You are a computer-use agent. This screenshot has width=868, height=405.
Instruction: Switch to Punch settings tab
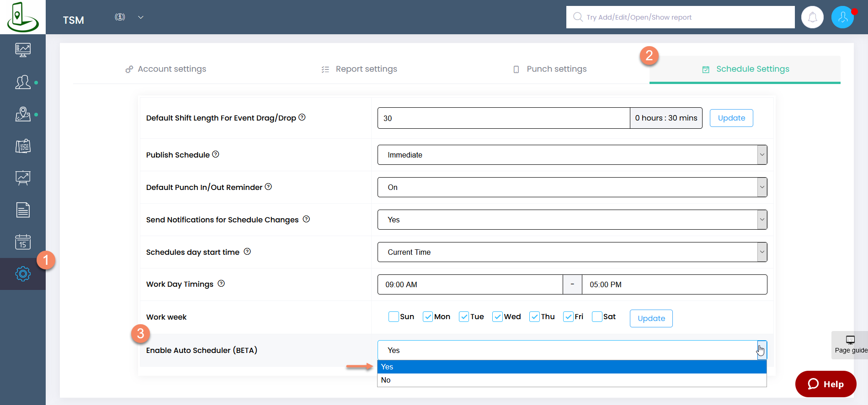tap(550, 69)
